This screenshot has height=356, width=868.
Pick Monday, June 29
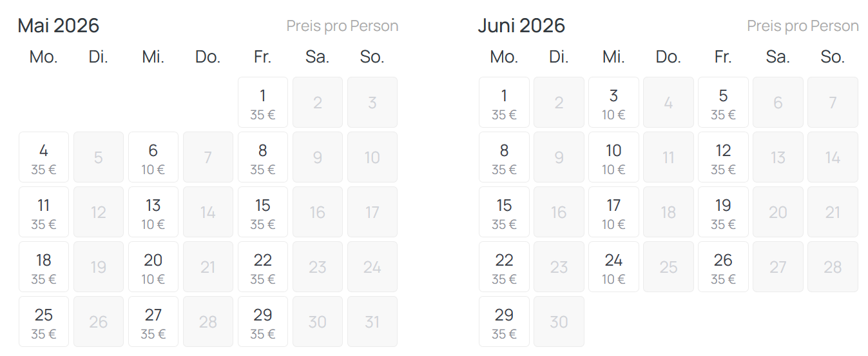(x=504, y=322)
